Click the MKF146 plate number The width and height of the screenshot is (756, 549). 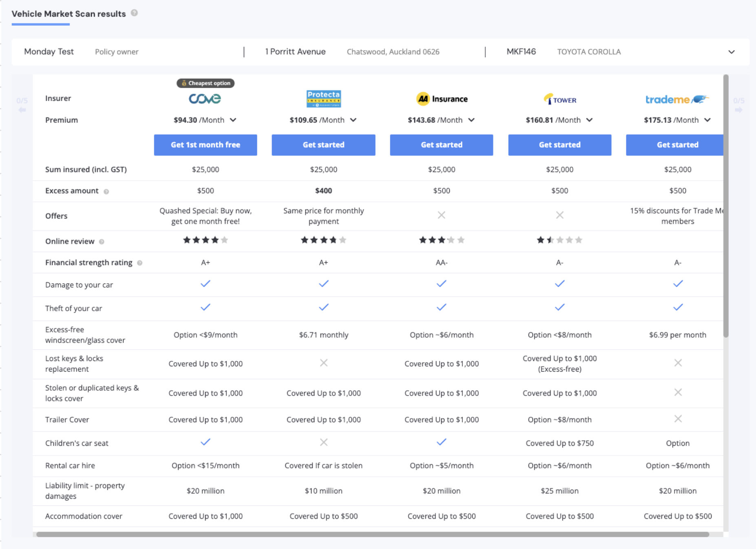521,52
